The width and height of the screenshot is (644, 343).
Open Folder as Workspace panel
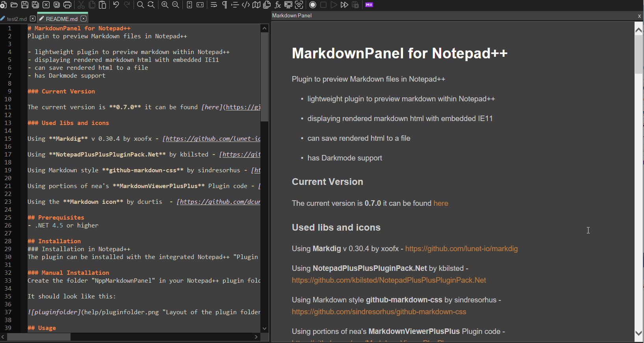pyautogui.click(x=288, y=5)
